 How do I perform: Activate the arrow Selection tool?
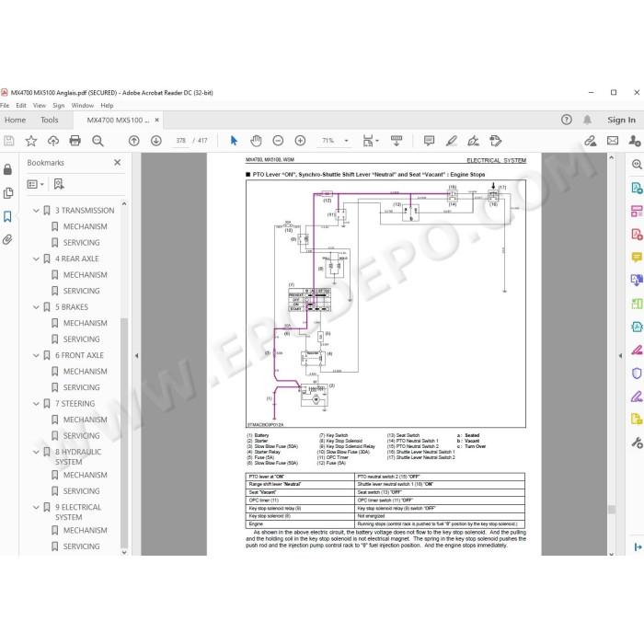click(x=234, y=141)
